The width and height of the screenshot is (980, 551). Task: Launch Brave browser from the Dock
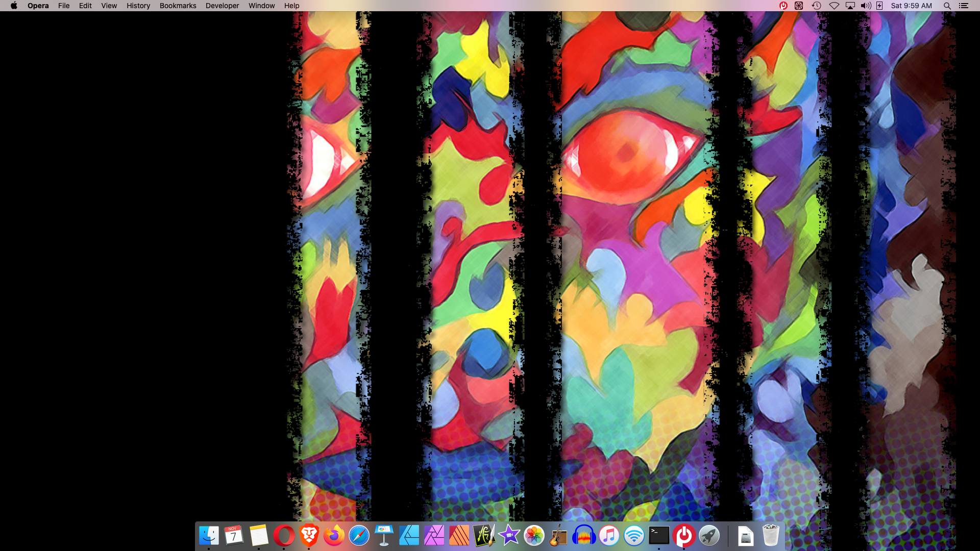[x=309, y=536]
